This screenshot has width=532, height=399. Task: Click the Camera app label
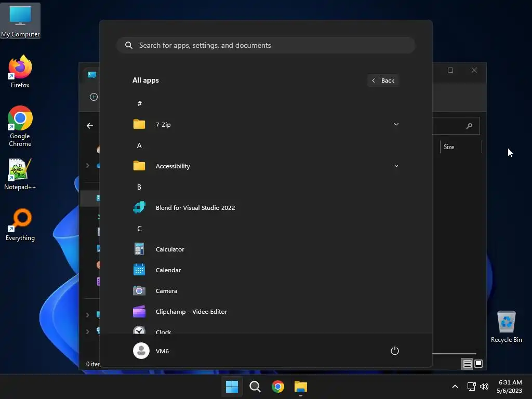[x=166, y=291]
